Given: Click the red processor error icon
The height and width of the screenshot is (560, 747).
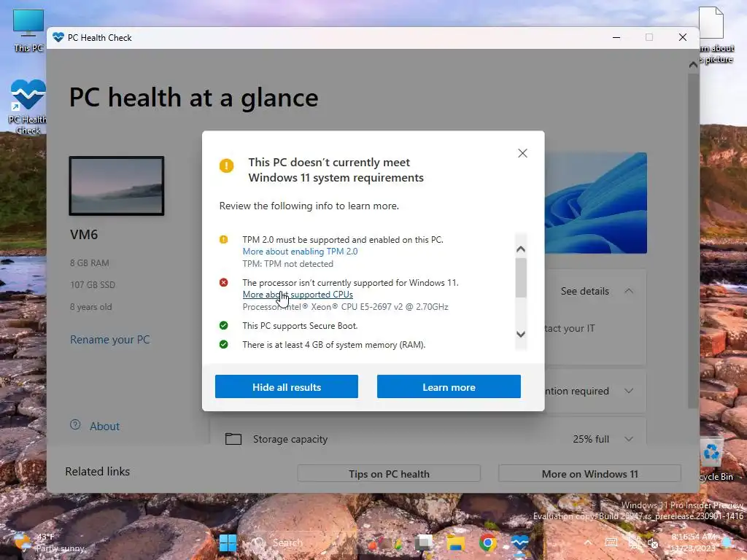Looking at the screenshot, I should [223, 282].
